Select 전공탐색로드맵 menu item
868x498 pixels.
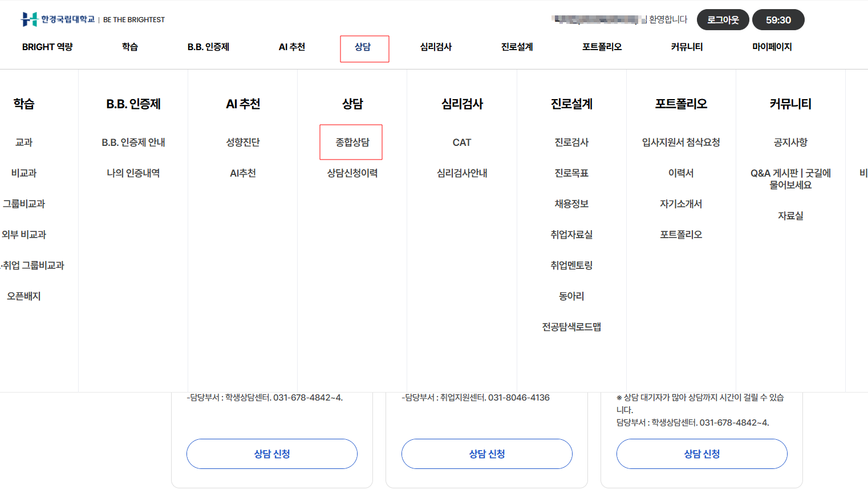571,327
